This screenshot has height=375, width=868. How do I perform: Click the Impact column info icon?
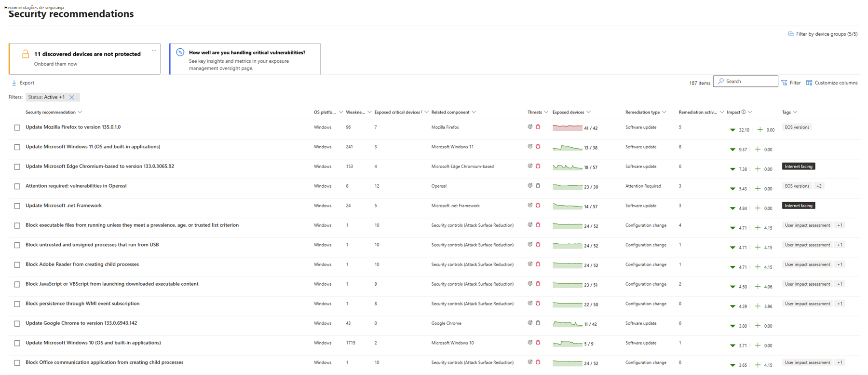pos(744,112)
